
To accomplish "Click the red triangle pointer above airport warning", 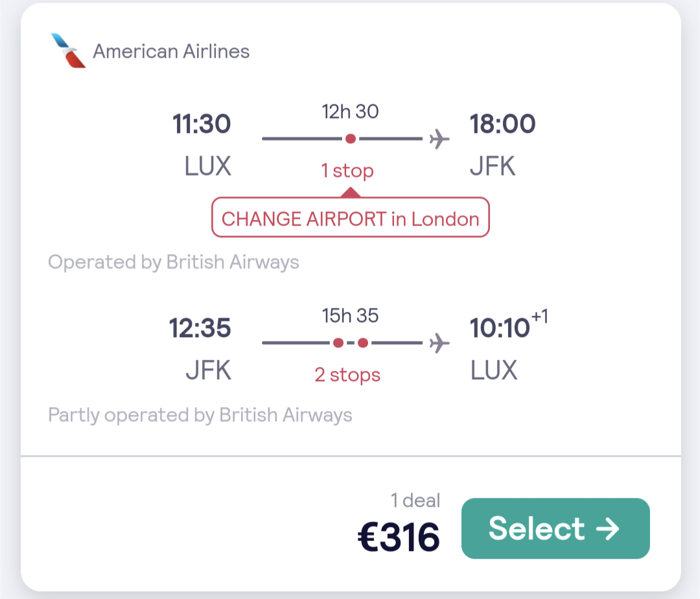I will 351,193.
